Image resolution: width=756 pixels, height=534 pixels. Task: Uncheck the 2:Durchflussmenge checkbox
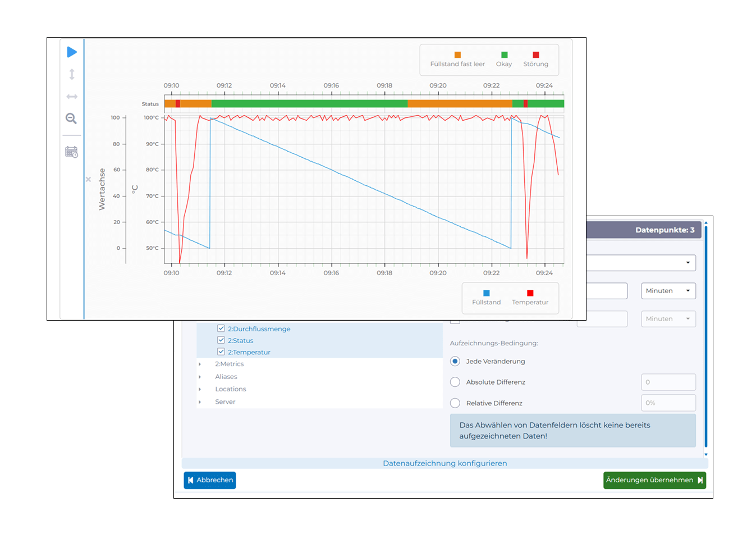click(x=221, y=328)
